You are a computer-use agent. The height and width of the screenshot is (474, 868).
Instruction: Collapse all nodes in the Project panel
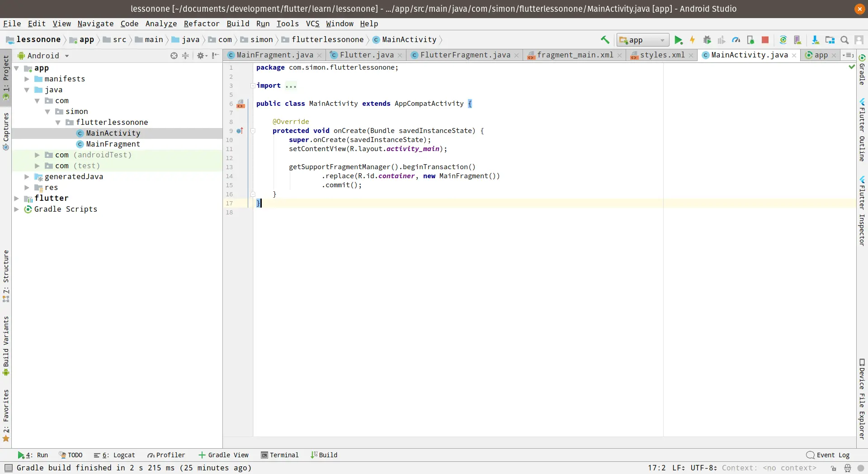pyautogui.click(x=185, y=56)
